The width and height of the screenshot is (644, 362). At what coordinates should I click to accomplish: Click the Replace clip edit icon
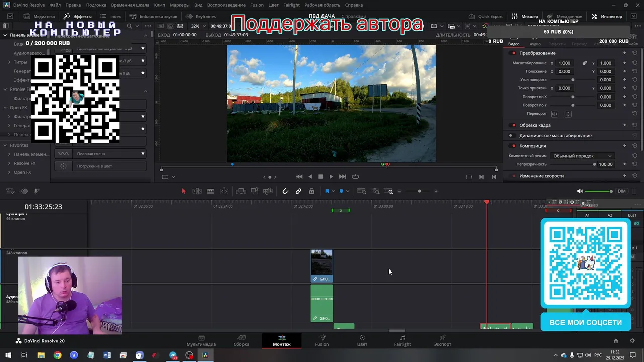268,191
